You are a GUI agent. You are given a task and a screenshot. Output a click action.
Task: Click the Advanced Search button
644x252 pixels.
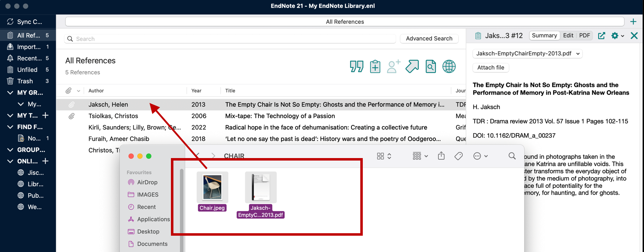tap(429, 39)
